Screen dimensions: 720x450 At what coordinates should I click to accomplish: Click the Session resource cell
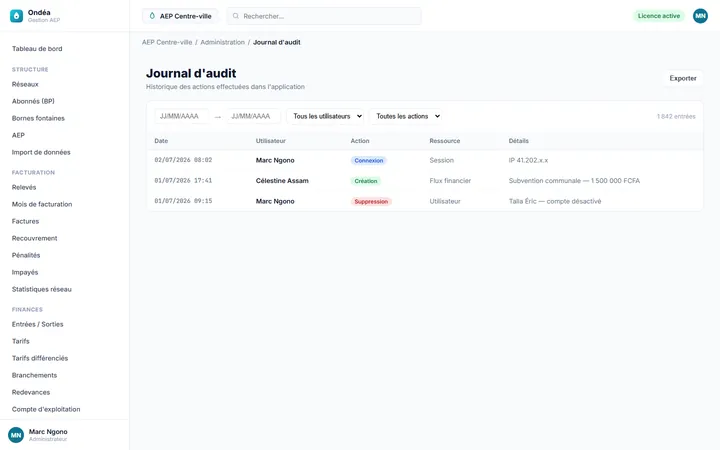[x=442, y=160]
